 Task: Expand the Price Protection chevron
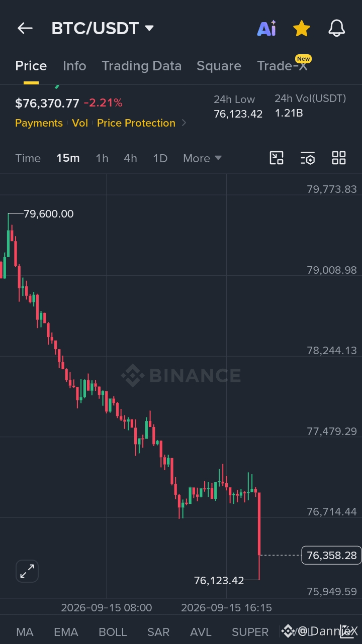pos(184,123)
